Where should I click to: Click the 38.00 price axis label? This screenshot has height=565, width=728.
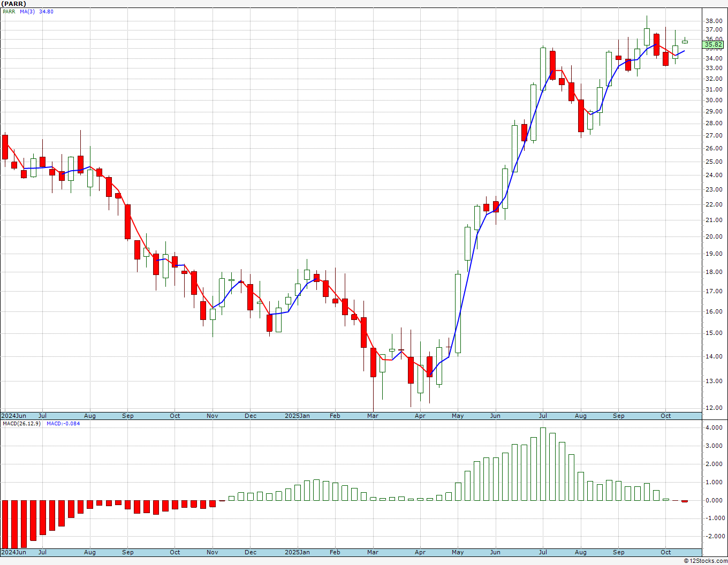[714, 21]
